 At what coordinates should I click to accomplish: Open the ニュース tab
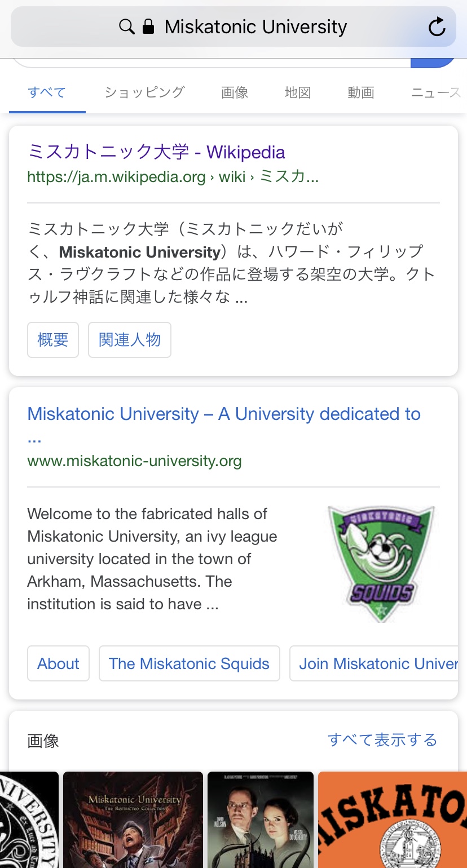pyautogui.click(x=435, y=92)
